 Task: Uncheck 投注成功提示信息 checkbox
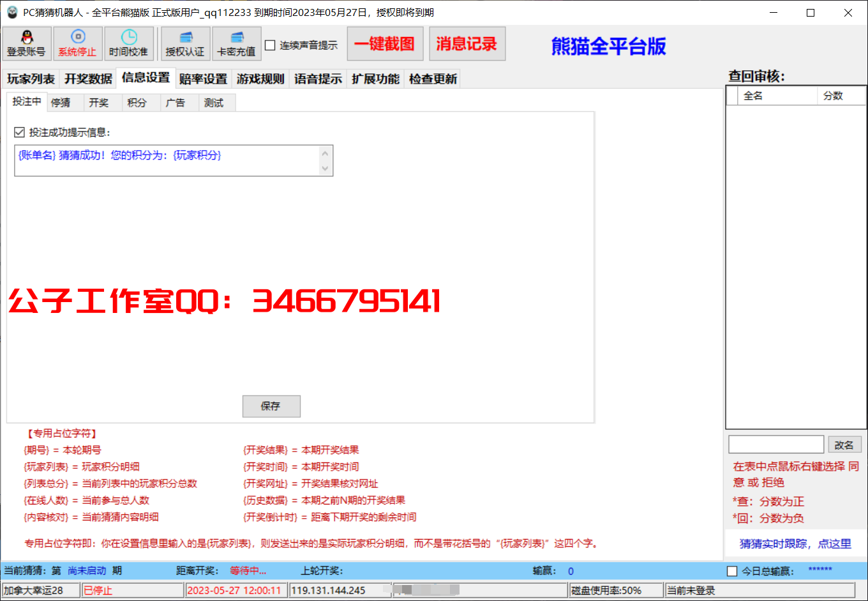click(x=19, y=132)
